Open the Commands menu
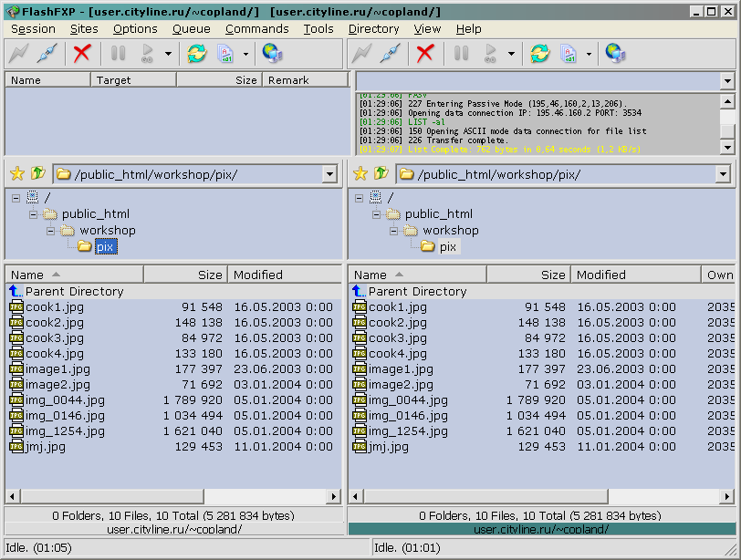The image size is (741, 560). tap(256, 28)
